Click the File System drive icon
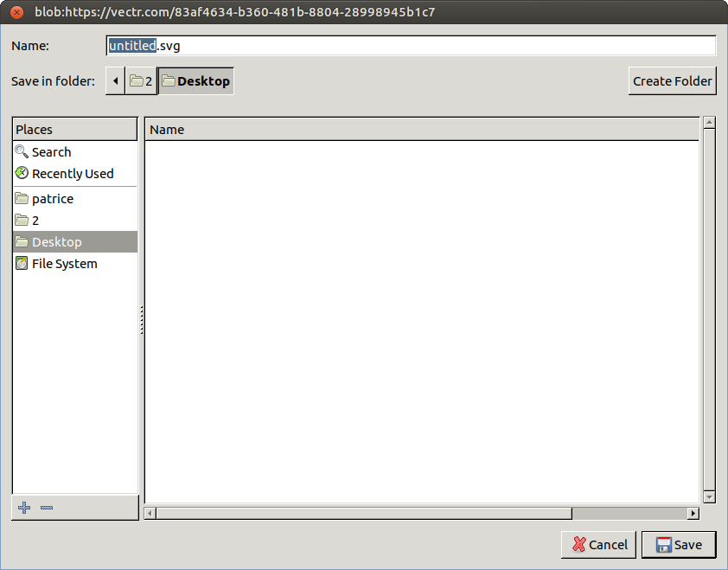 (x=22, y=264)
